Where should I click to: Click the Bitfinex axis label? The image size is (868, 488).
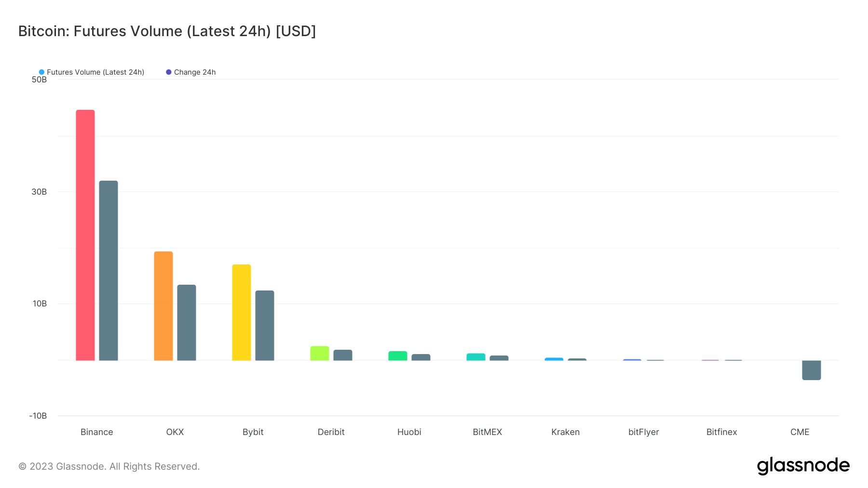click(x=721, y=432)
